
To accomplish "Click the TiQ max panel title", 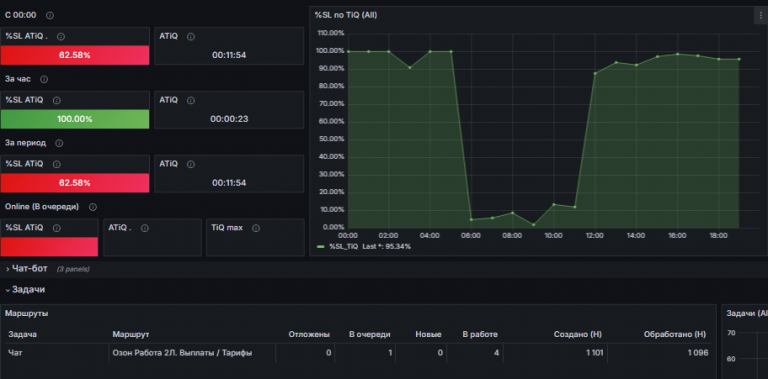I will pos(227,228).
